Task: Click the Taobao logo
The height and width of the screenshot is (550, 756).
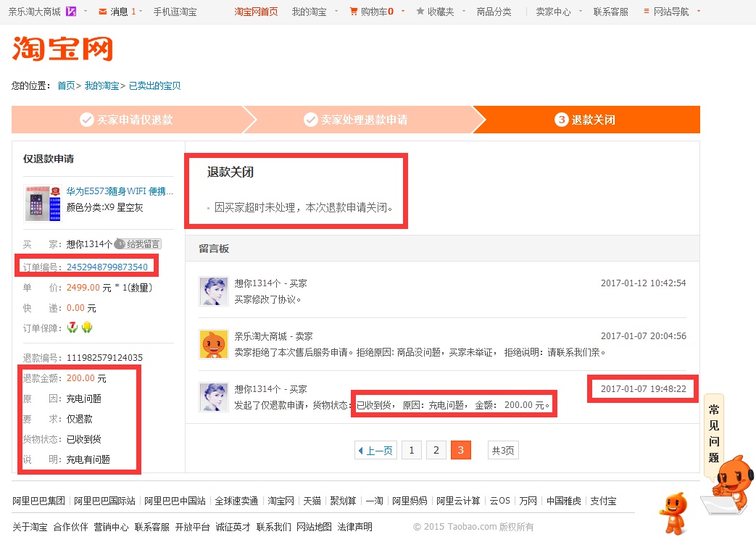Action: pyautogui.click(x=62, y=49)
